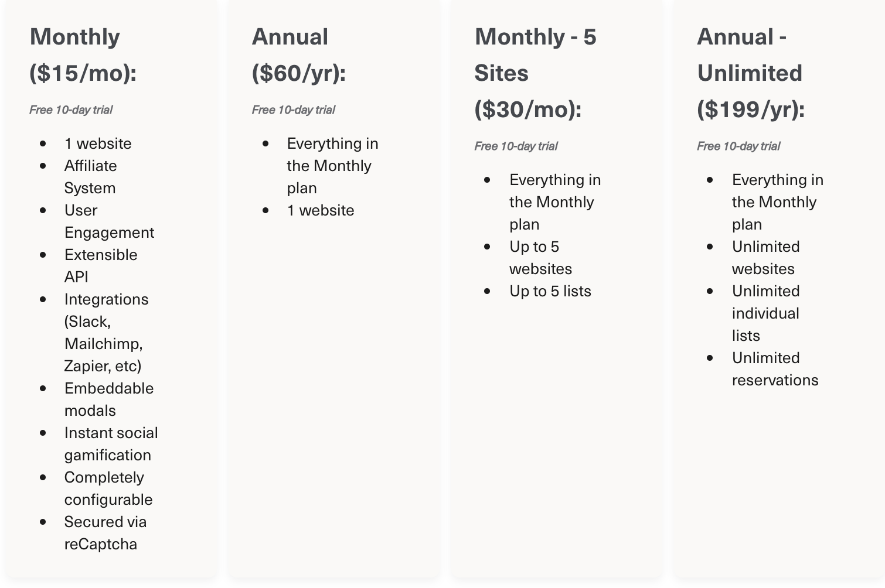Click the Monthly ($15/mo) plan heading
The width and height of the screenshot is (885, 588).
coord(83,55)
